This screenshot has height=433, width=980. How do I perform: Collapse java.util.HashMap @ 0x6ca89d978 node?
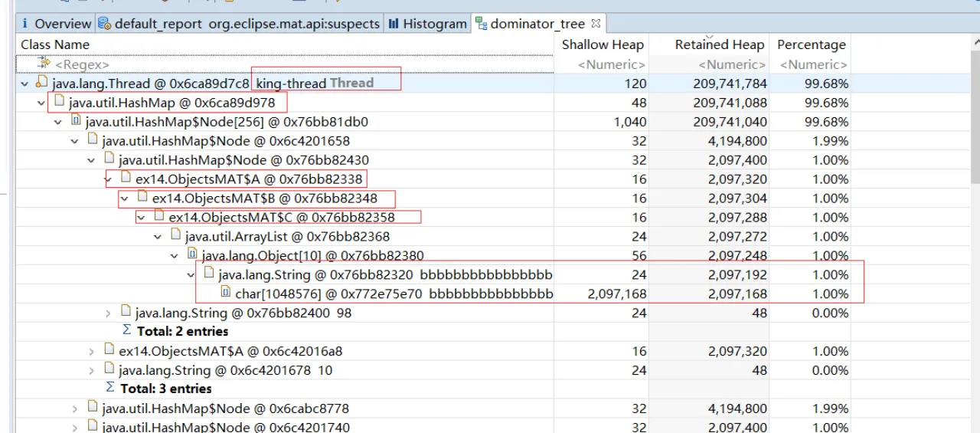(x=41, y=103)
